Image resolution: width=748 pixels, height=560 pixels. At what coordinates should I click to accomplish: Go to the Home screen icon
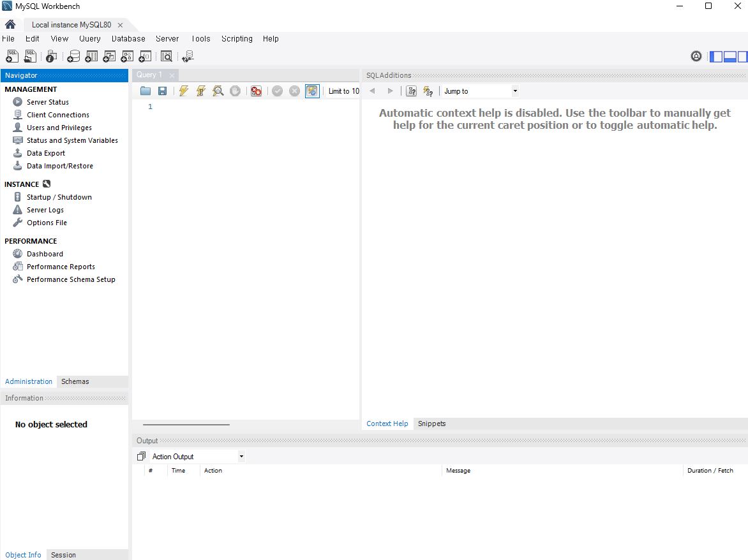click(x=10, y=24)
